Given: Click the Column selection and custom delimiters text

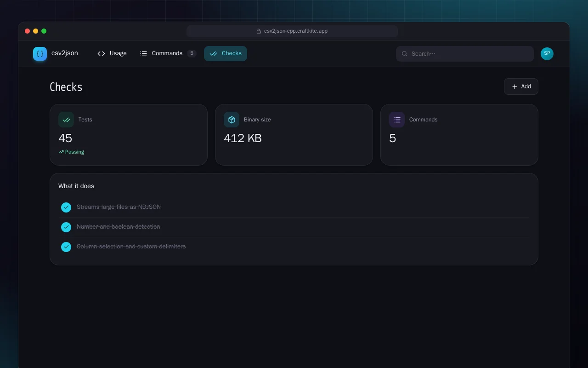Looking at the screenshot, I should point(131,247).
